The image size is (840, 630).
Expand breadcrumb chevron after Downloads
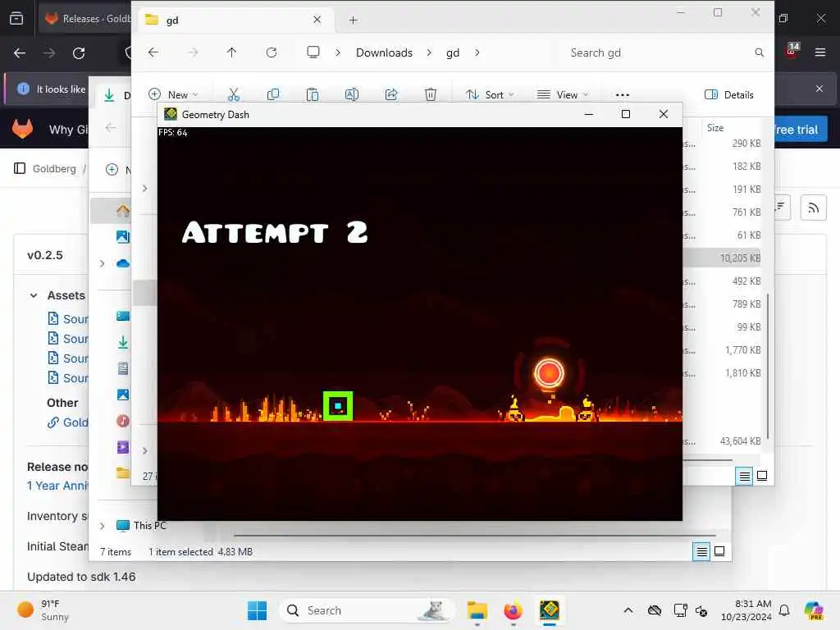(x=429, y=52)
